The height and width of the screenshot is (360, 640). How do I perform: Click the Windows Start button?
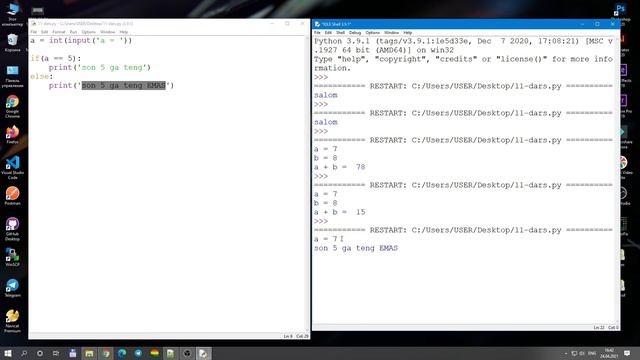7,353
